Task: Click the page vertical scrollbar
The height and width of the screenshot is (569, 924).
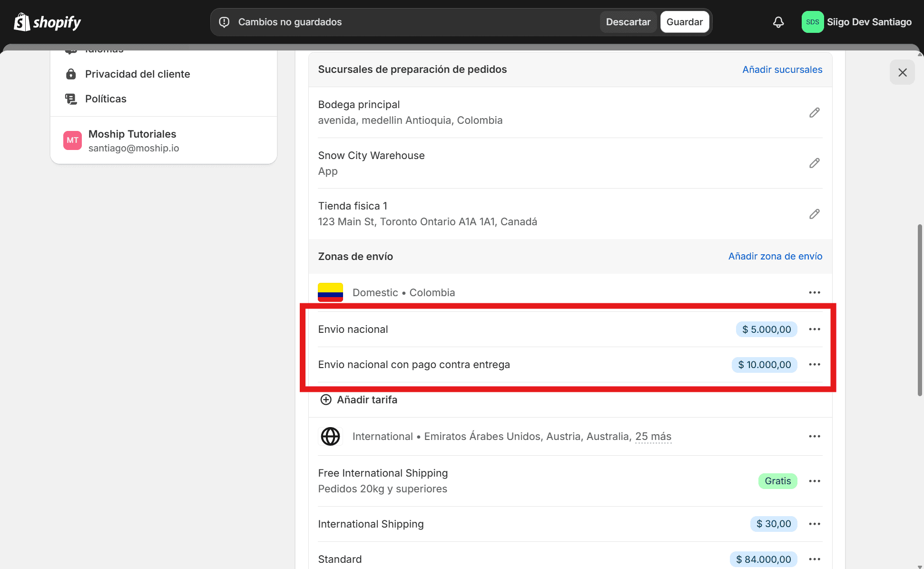Action: pos(920,310)
